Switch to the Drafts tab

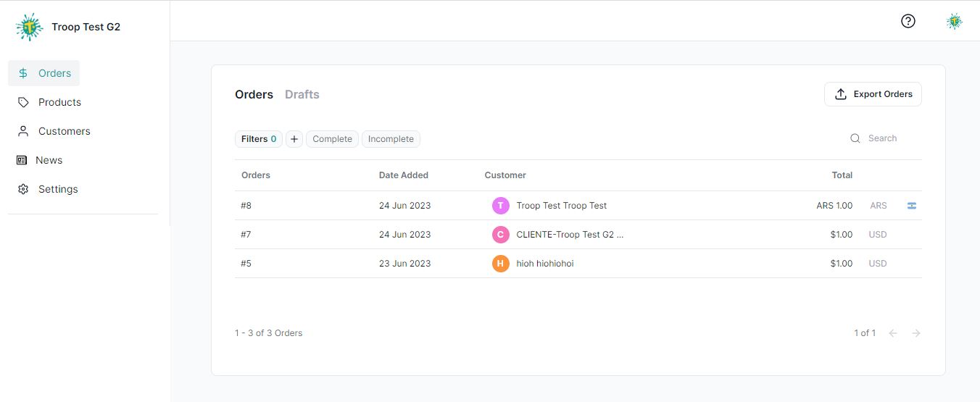click(302, 94)
